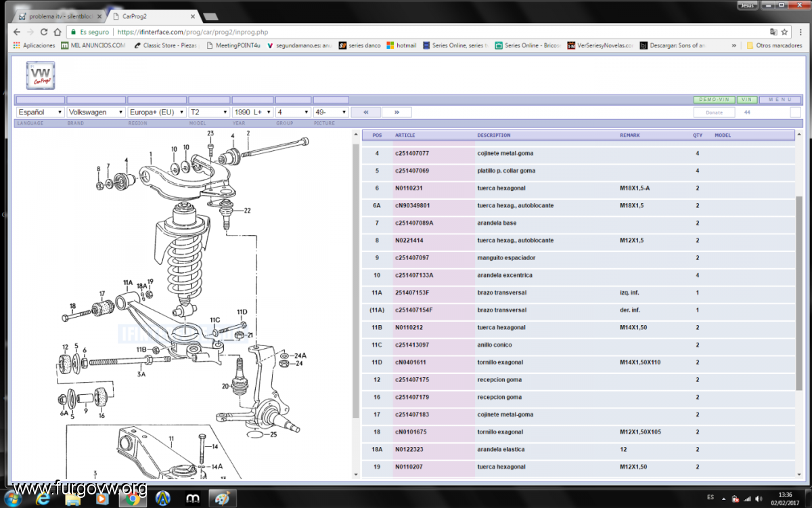Screen dimensions: 812x508
Task: Click the DESCRIPTION column header
Action: click(x=494, y=135)
